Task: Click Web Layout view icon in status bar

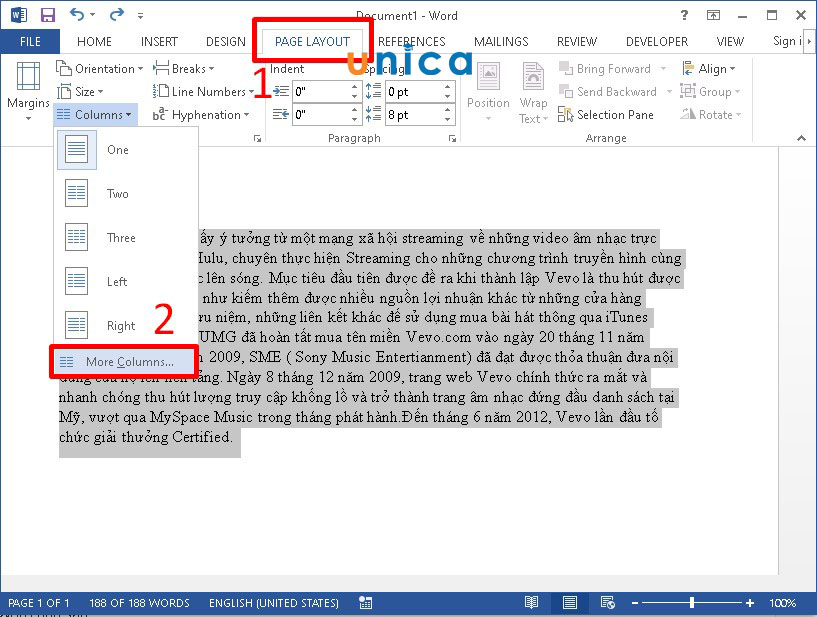Action: pos(608,603)
